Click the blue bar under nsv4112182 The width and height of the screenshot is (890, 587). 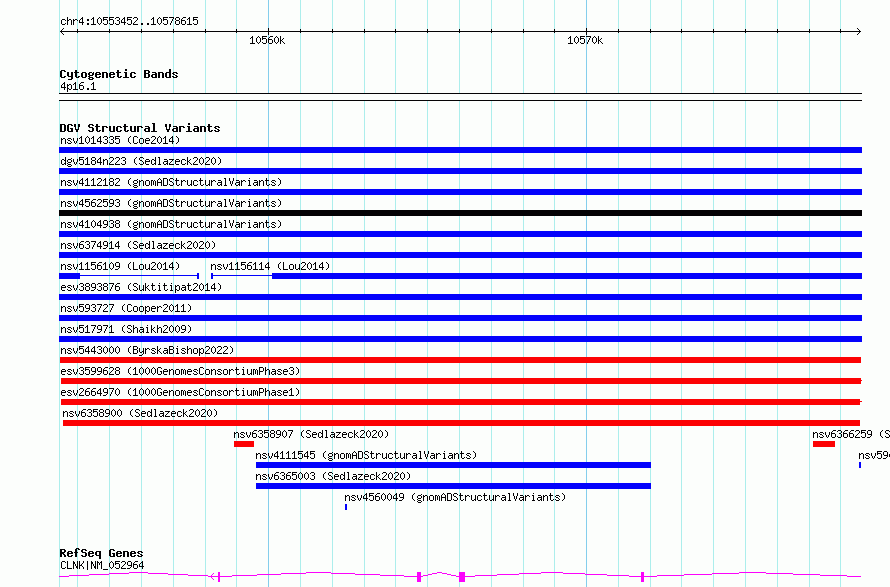pyautogui.click(x=460, y=192)
